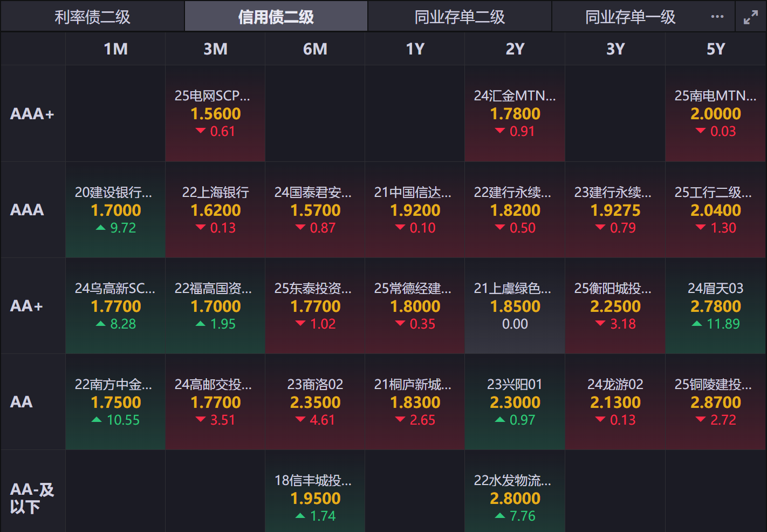Image resolution: width=767 pixels, height=532 pixels.
Task: Open 21桐庐新城 bond cell at 1.8300
Action: (415, 402)
